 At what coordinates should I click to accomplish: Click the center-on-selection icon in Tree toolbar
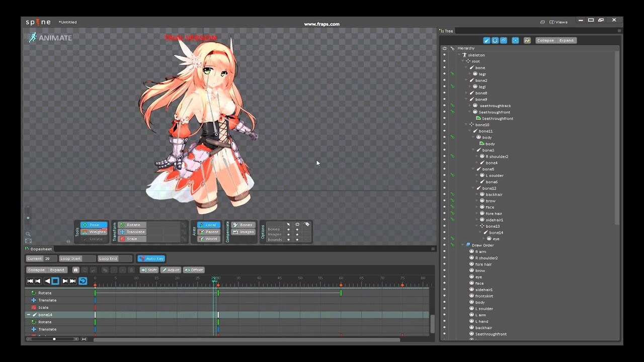tap(515, 40)
